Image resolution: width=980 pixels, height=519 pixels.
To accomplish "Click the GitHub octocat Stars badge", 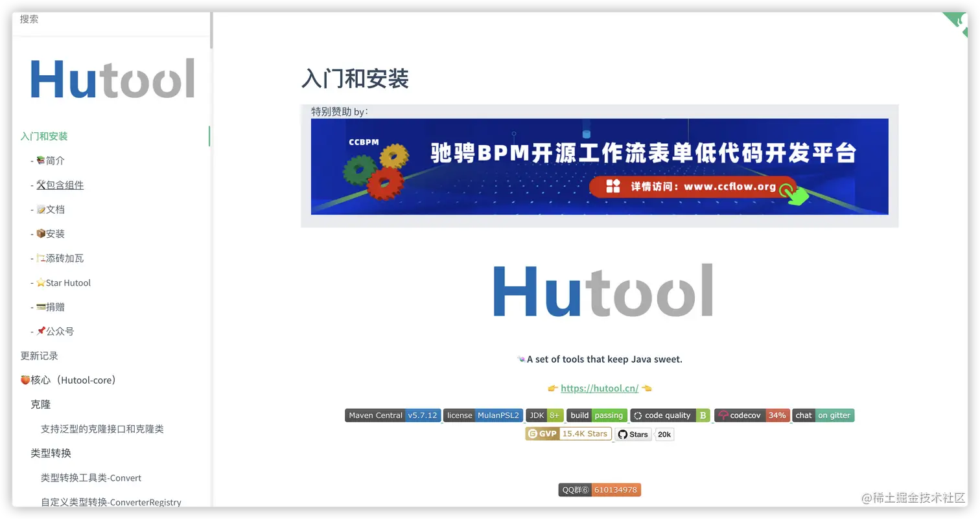I will [x=633, y=434].
